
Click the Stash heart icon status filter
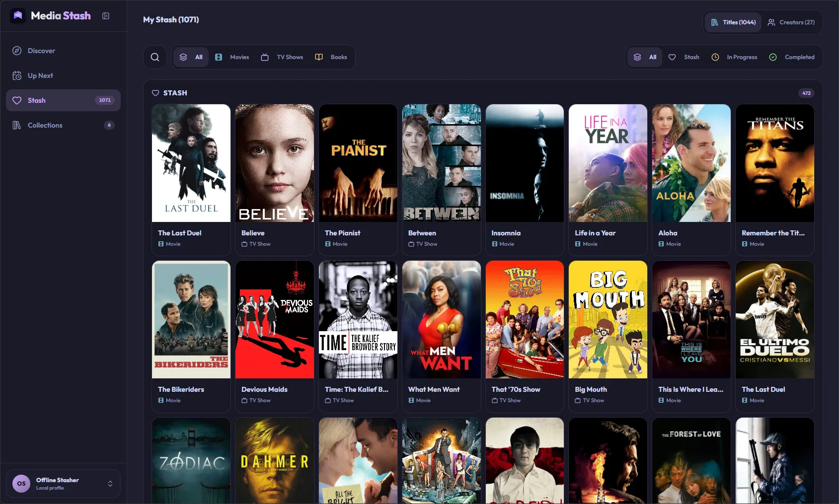(672, 57)
